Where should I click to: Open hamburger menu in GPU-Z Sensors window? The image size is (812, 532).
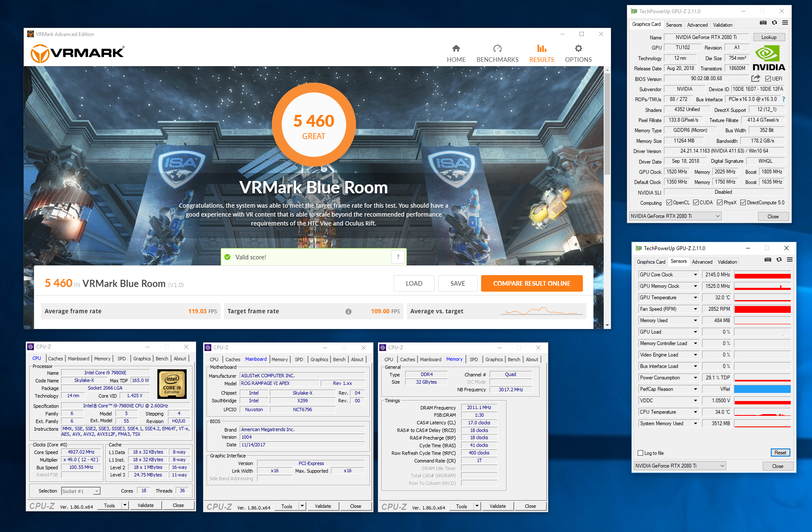pos(790,259)
